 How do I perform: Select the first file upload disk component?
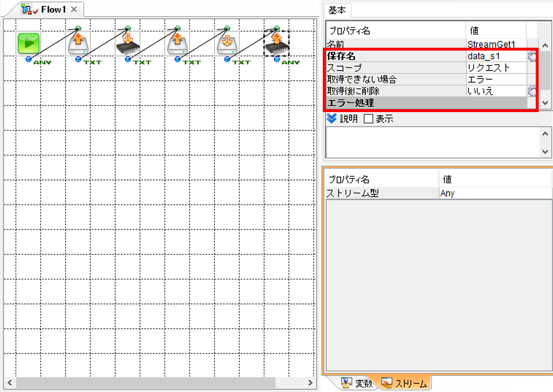78,44
